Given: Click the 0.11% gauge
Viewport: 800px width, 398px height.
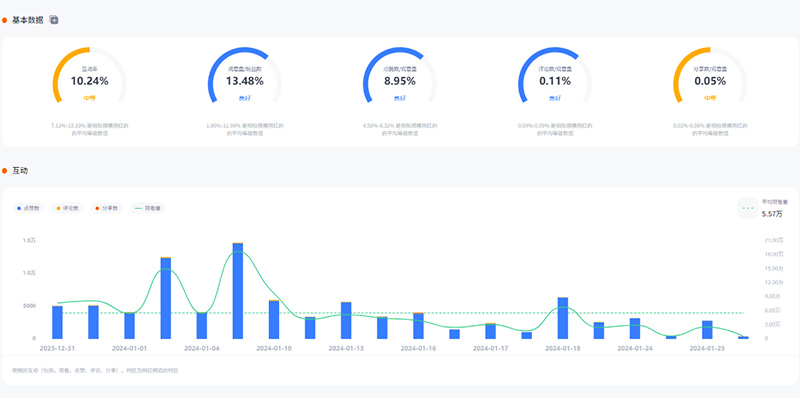Looking at the screenshot, I should [x=555, y=76].
